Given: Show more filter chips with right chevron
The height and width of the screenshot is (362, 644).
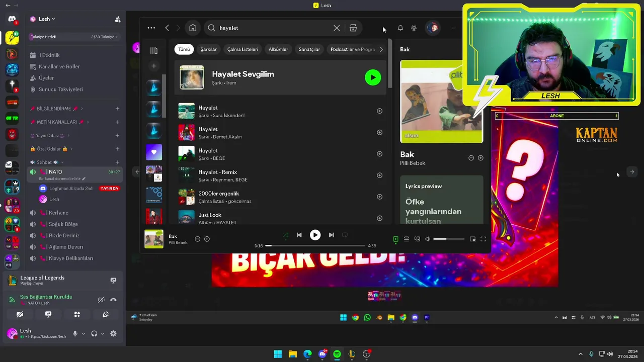Looking at the screenshot, I should (x=381, y=49).
